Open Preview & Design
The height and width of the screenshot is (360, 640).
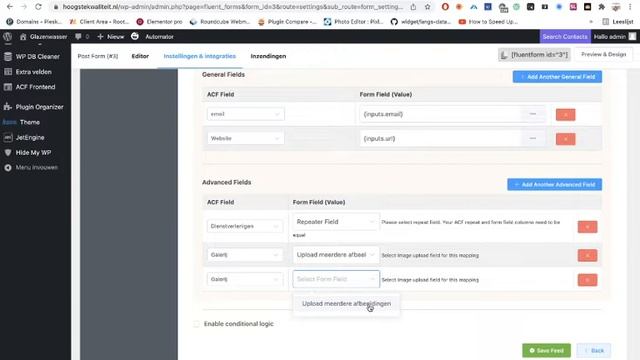[x=604, y=54]
